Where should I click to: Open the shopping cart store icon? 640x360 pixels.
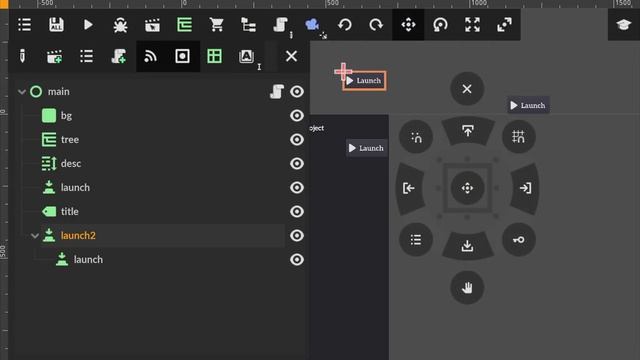click(x=216, y=24)
